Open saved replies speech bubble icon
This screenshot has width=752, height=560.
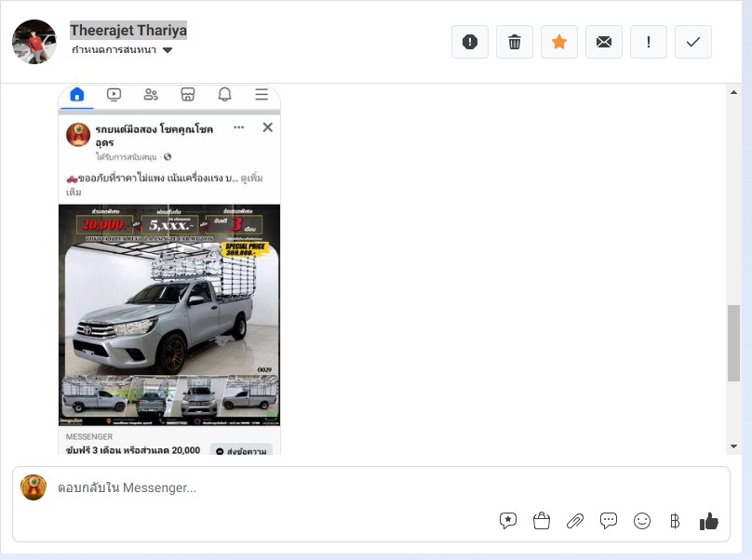pyautogui.click(x=609, y=521)
